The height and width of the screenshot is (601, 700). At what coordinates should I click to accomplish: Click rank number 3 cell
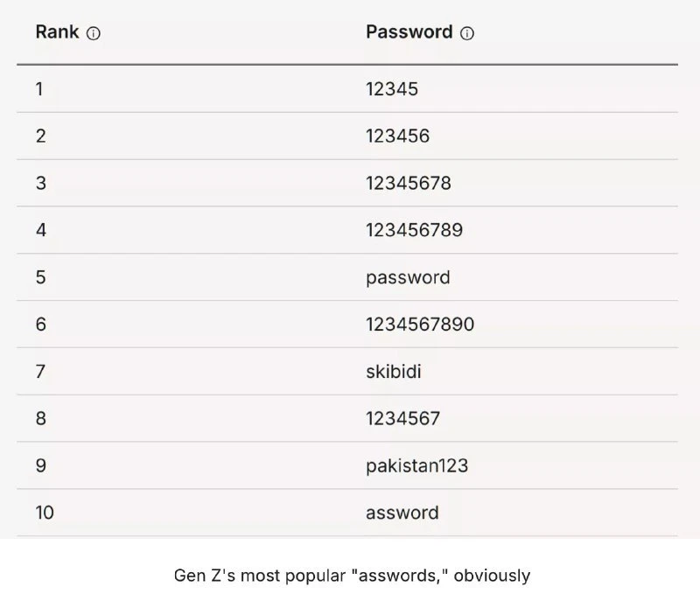pos(40,183)
